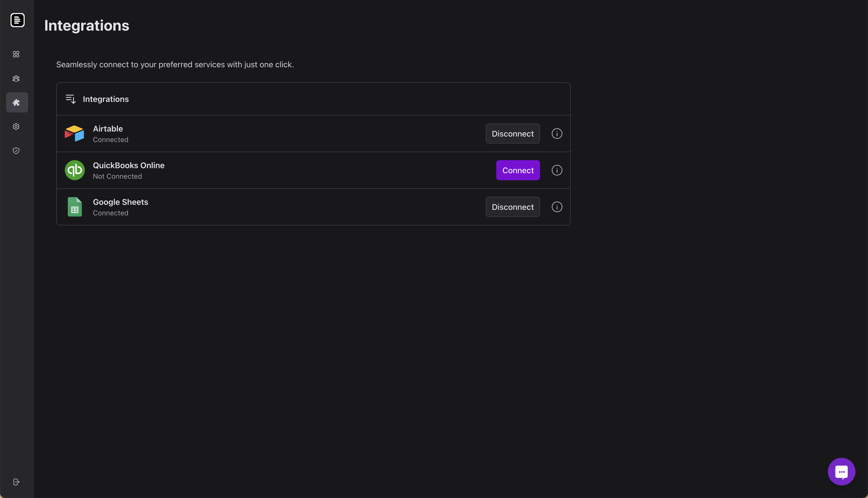Show info for Airtable integration
868x498 pixels.
pyautogui.click(x=557, y=134)
